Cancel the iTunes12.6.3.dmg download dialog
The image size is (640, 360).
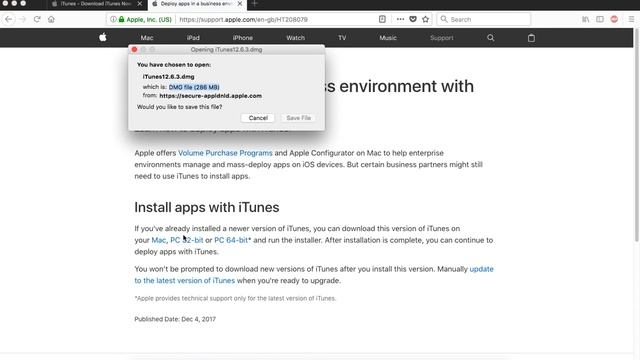[258, 118]
